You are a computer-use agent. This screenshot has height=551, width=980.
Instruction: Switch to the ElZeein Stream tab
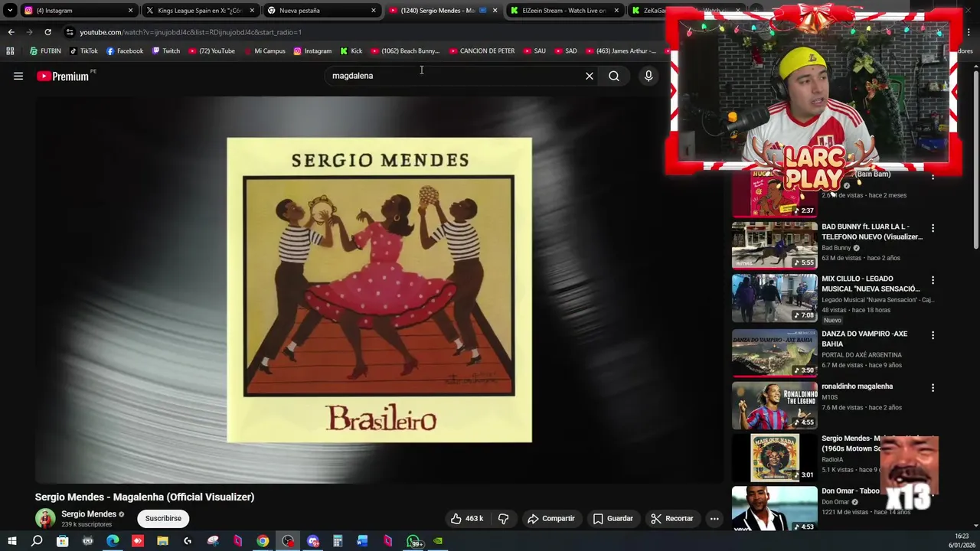tap(564, 11)
